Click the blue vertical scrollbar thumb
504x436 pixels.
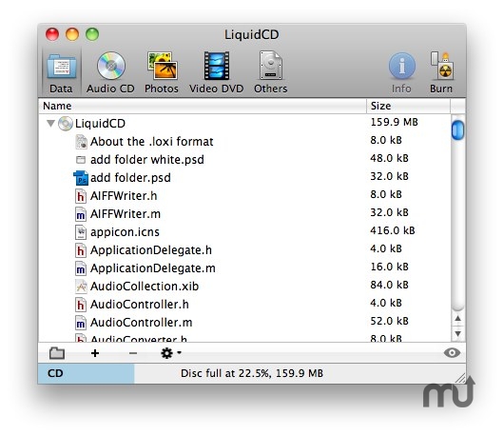pyautogui.click(x=457, y=130)
